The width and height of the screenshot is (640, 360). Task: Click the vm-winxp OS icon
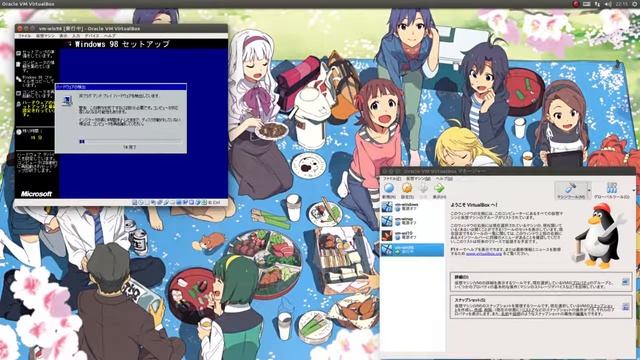pyautogui.click(x=387, y=221)
